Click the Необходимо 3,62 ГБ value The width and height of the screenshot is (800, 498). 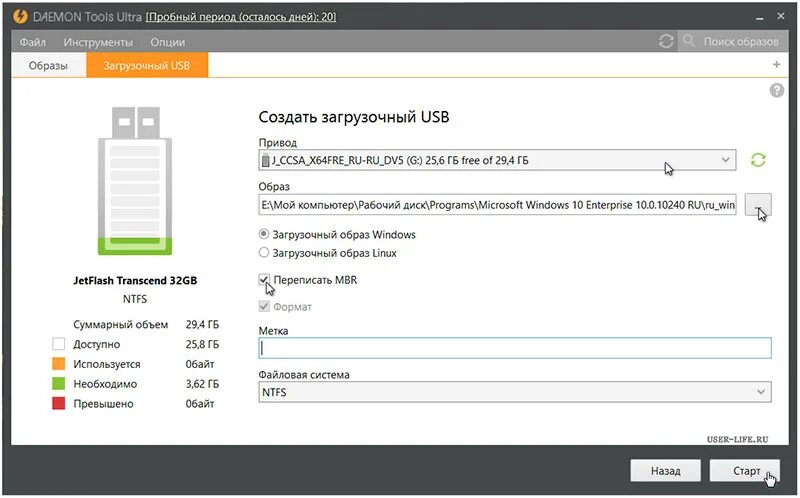pyautogui.click(x=202, y=384)
